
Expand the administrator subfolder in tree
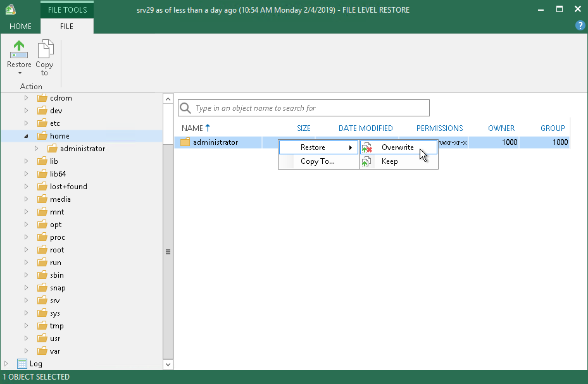36,149
